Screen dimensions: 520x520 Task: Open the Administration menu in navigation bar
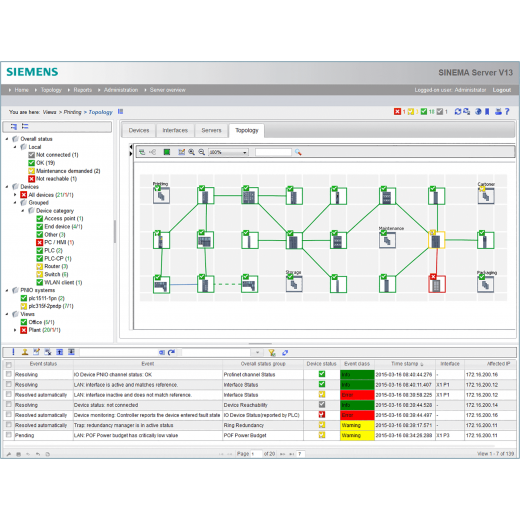coord(121,90)
